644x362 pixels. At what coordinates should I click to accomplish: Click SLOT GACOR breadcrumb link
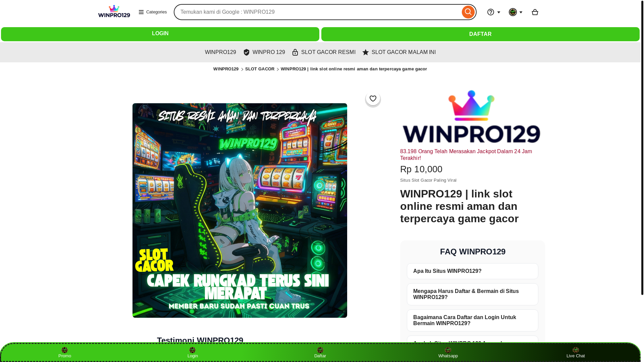260,69
